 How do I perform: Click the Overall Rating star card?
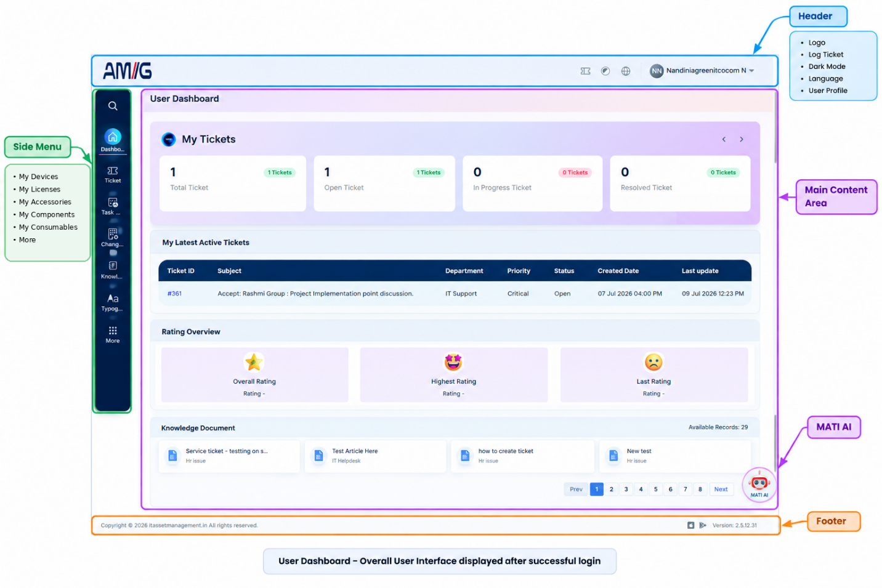254,375
